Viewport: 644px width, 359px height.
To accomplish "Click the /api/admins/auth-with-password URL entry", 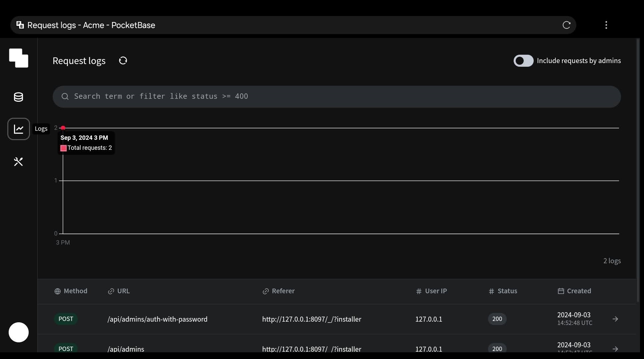I will (157, 319).
